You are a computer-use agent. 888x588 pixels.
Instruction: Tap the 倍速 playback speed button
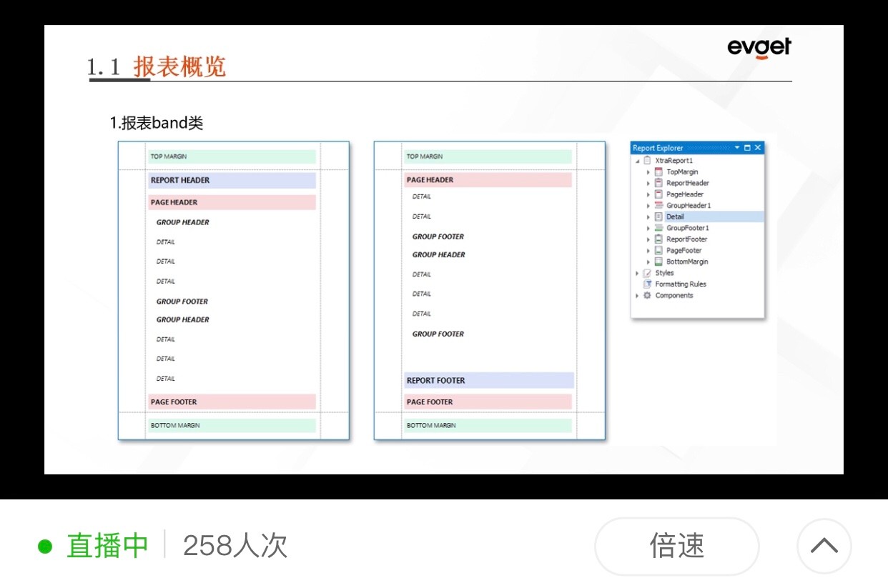coord(676,547)
